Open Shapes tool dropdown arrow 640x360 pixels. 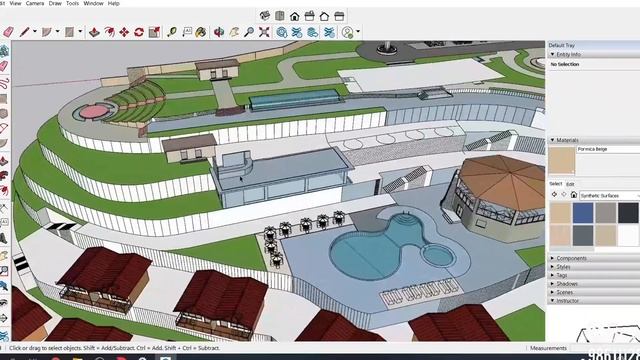click(x=80, y=31)
